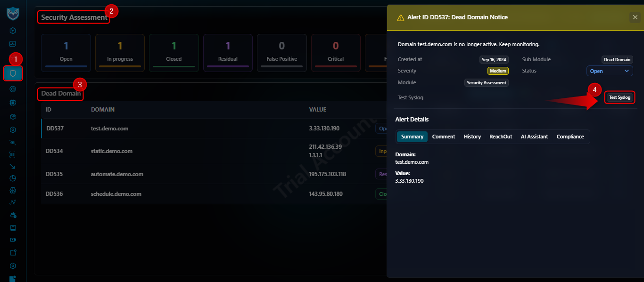Open the AI Assistant tab

(x=534, y=137)
